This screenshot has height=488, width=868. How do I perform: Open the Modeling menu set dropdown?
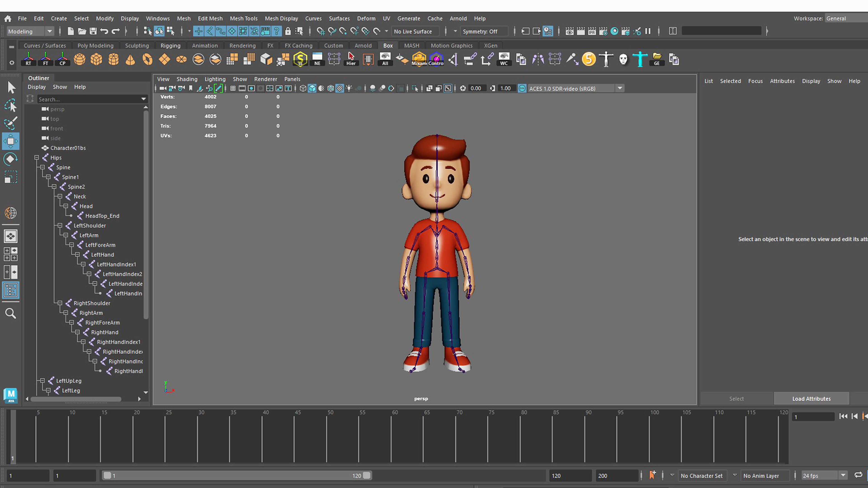point(30,31)
